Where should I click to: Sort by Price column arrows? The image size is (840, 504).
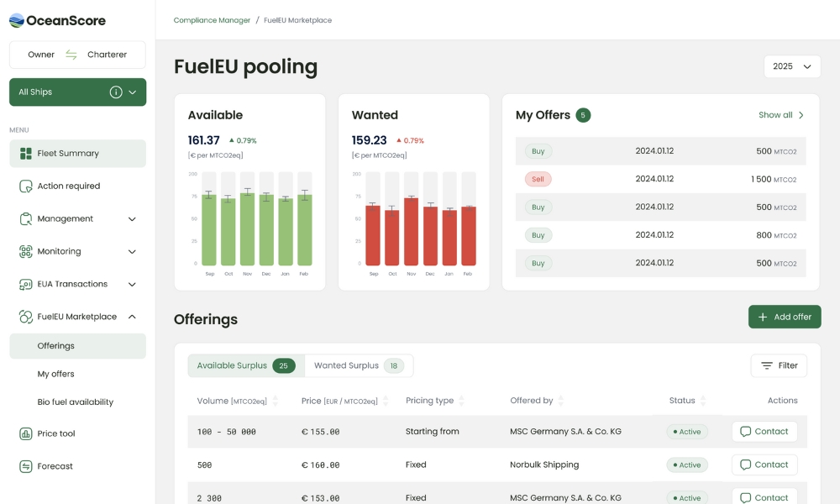pos(386,401)
